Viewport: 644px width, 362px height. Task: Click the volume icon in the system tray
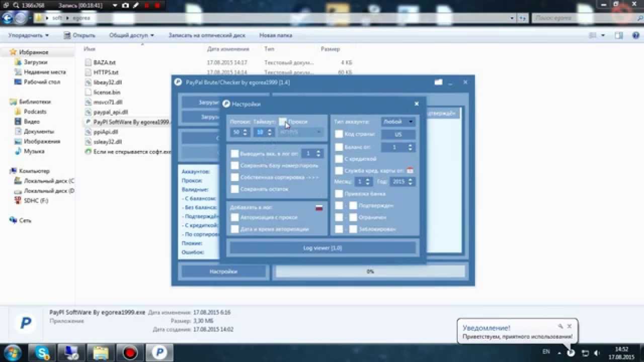597,353
